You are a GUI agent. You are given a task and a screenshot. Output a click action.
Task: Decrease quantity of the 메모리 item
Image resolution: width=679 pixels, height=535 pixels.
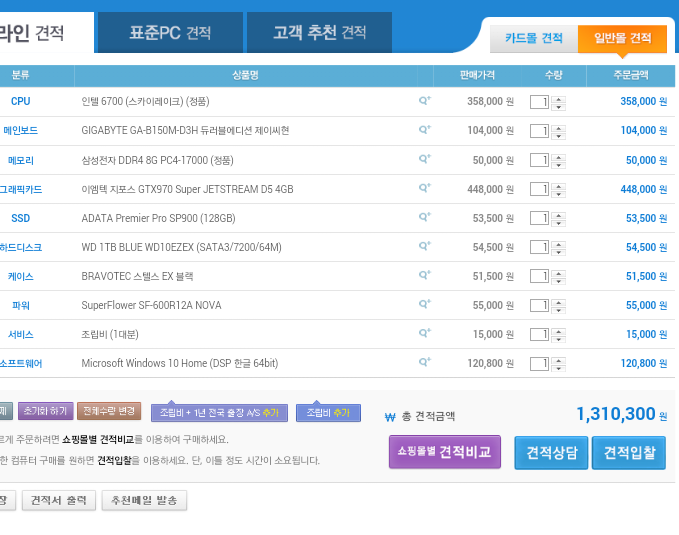click(x=558, y=164)
